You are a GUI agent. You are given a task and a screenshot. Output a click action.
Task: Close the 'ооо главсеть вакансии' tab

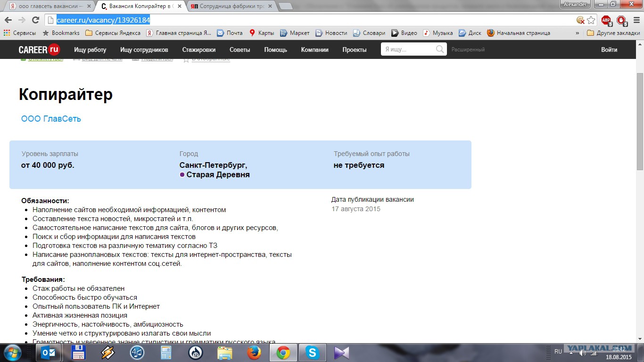tap(89, 6)
